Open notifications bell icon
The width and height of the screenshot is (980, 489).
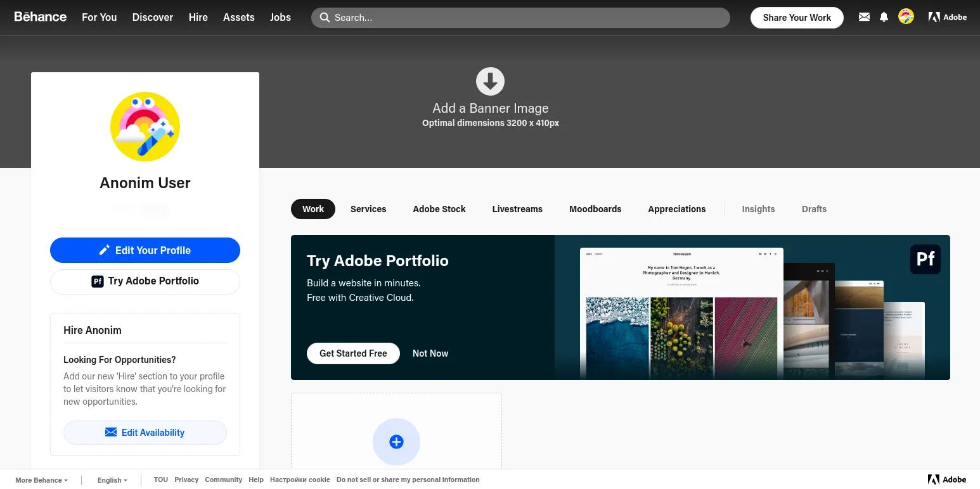click(x=884, y=17)
